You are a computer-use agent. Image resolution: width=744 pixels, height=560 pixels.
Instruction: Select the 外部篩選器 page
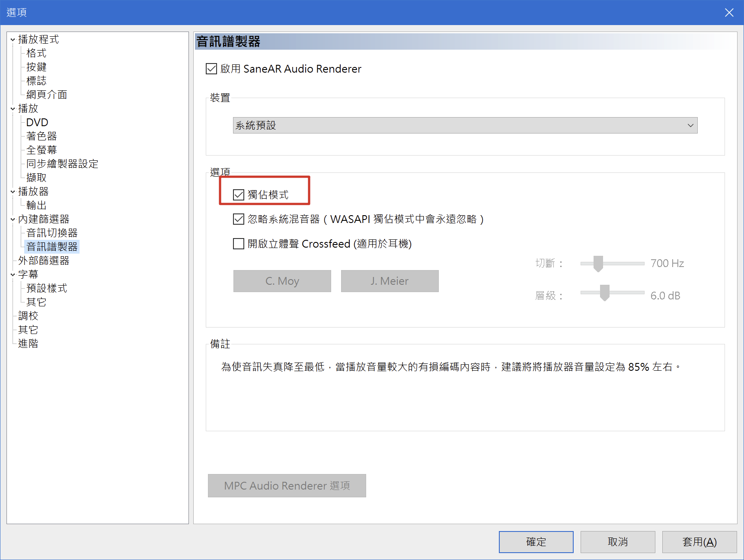[44, 260]
